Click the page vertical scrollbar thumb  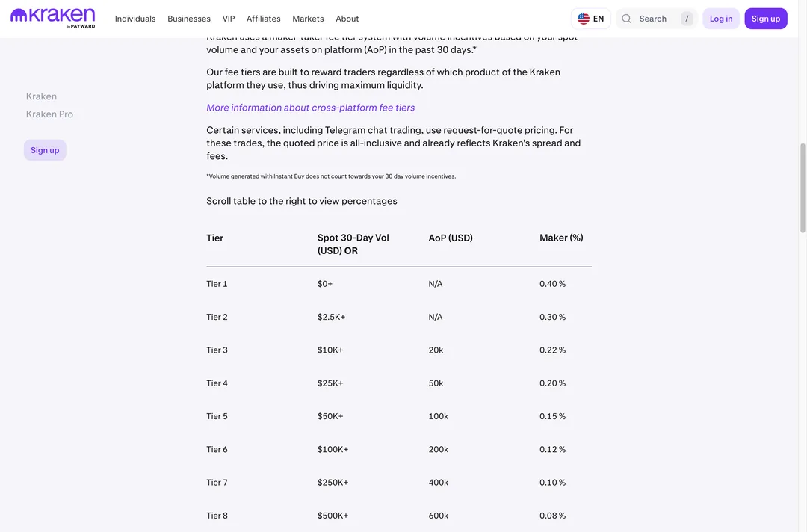(803, 188)
